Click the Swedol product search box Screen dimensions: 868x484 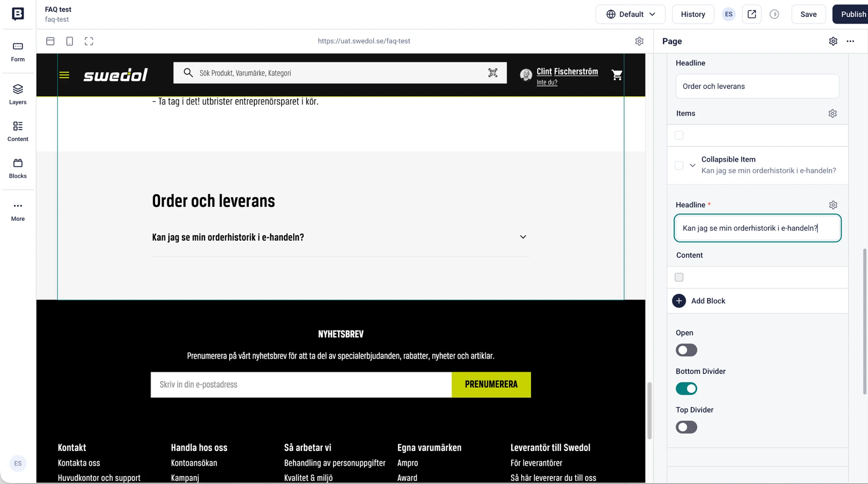(x=340, y=73)
